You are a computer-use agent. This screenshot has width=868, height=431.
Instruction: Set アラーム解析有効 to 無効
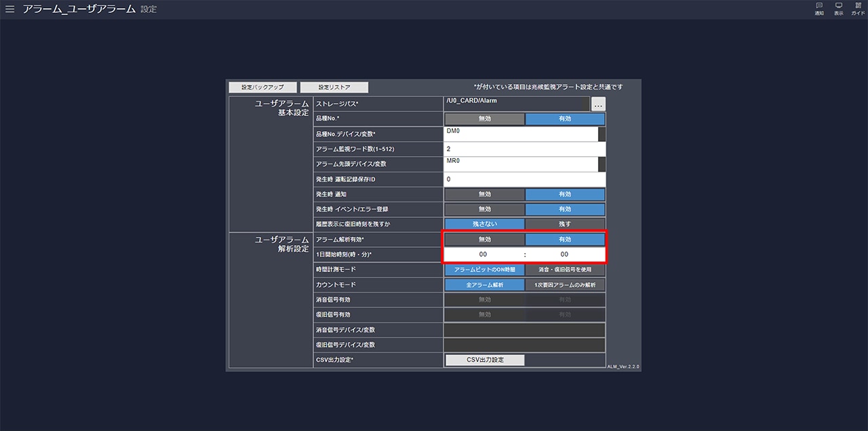point(484,240)
